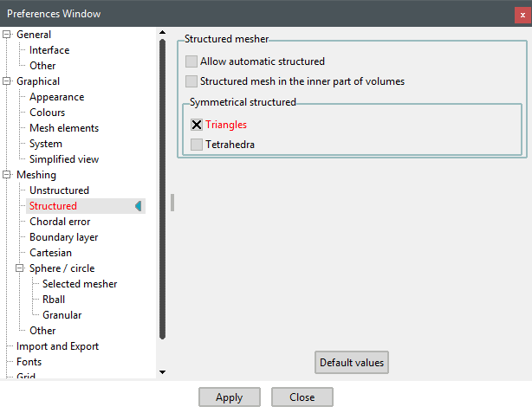Click the Close button at bottom
Screen dimensions: 532x413
point(302,397)
